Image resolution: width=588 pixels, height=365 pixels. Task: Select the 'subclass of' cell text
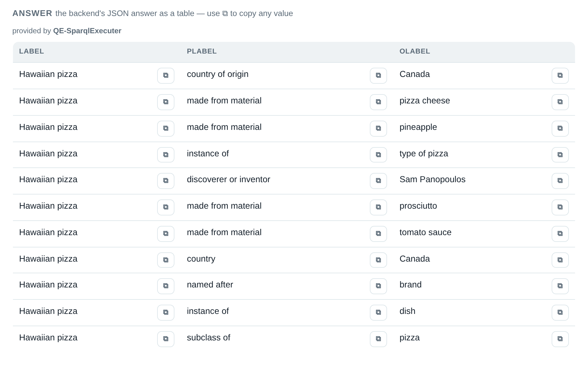[208, 338]
